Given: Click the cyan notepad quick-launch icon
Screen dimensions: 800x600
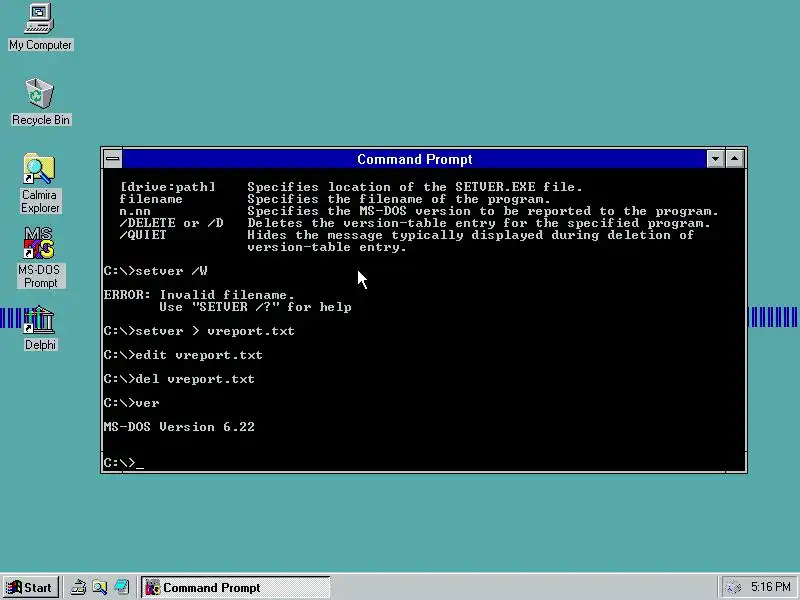Looking at the screenshot, I should 121,588.
